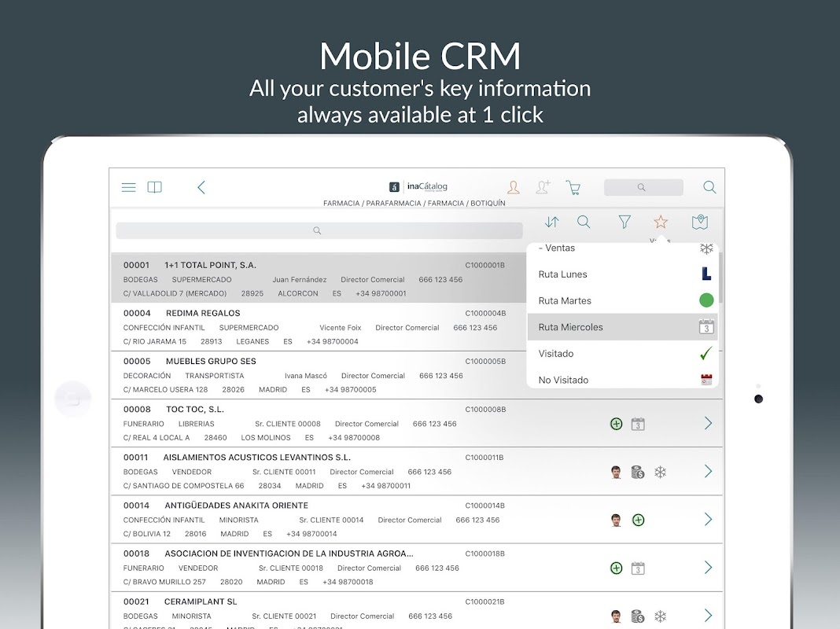Go back with the left arrow
This screenshot has height=629, width=840.
201,187
